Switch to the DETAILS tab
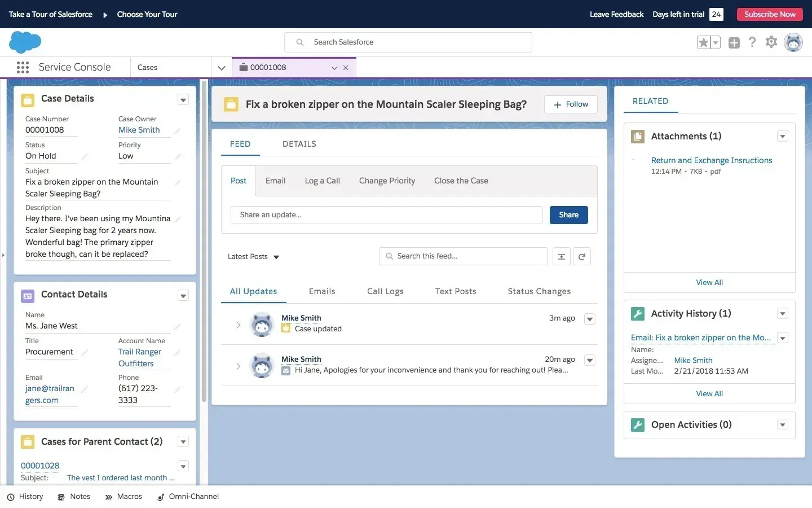812x508 pixels. 299,144
